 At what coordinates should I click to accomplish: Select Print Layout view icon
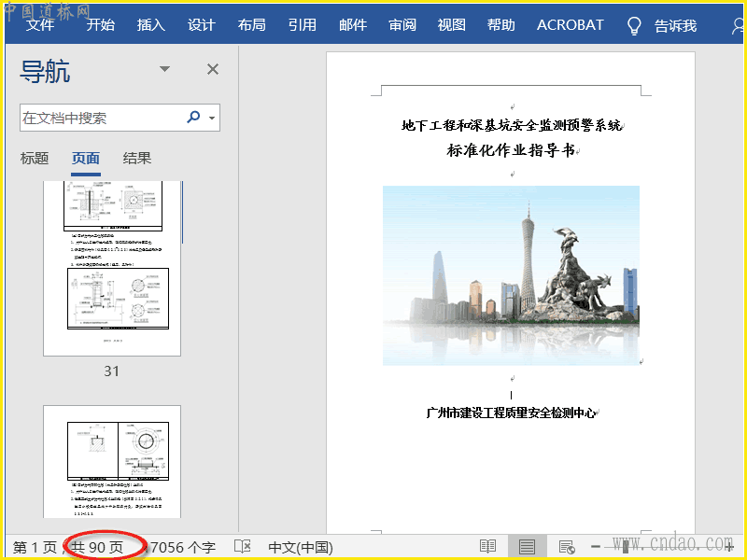click(x=527, y=546)
